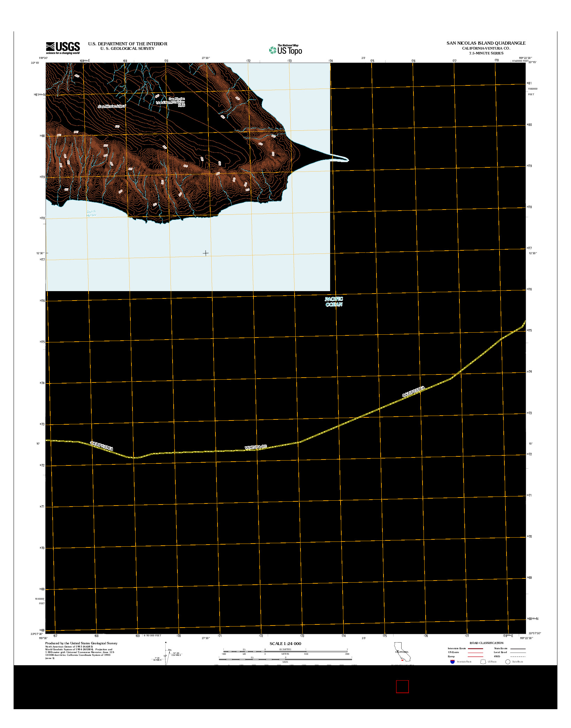Click the 33°07'30" bottom-left latitude label
The image size is (571, 728).
point(37,634)
